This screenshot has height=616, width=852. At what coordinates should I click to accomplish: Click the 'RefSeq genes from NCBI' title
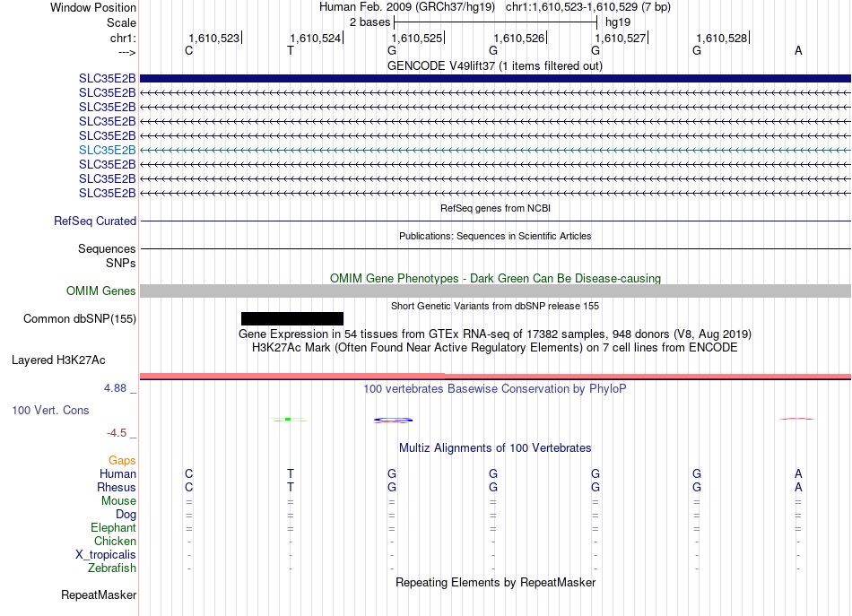click(495, 208)
